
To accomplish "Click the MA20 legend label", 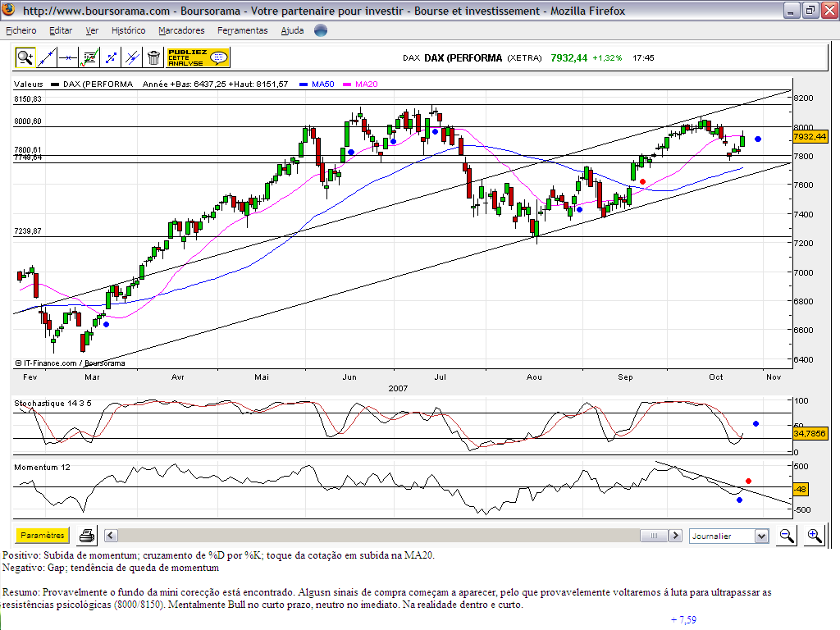I will tap(367, 84).
